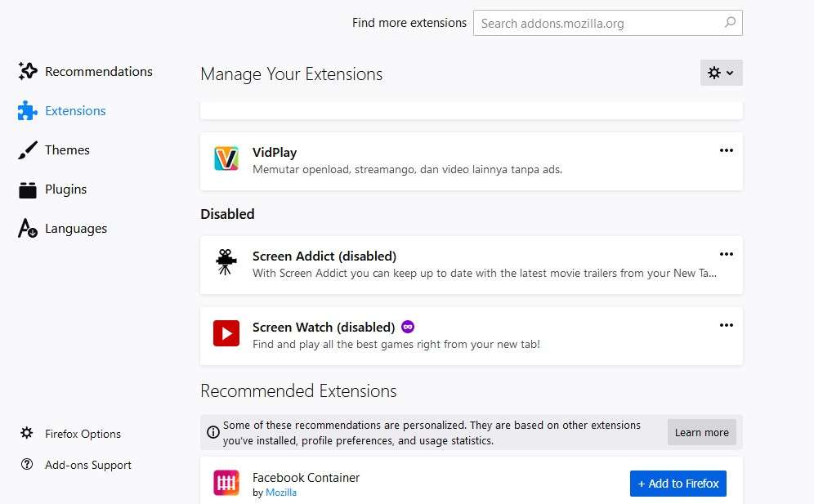Focus the Search addons.mozilla.org field
The image size is (814, 504).
[x=608, y=24]
